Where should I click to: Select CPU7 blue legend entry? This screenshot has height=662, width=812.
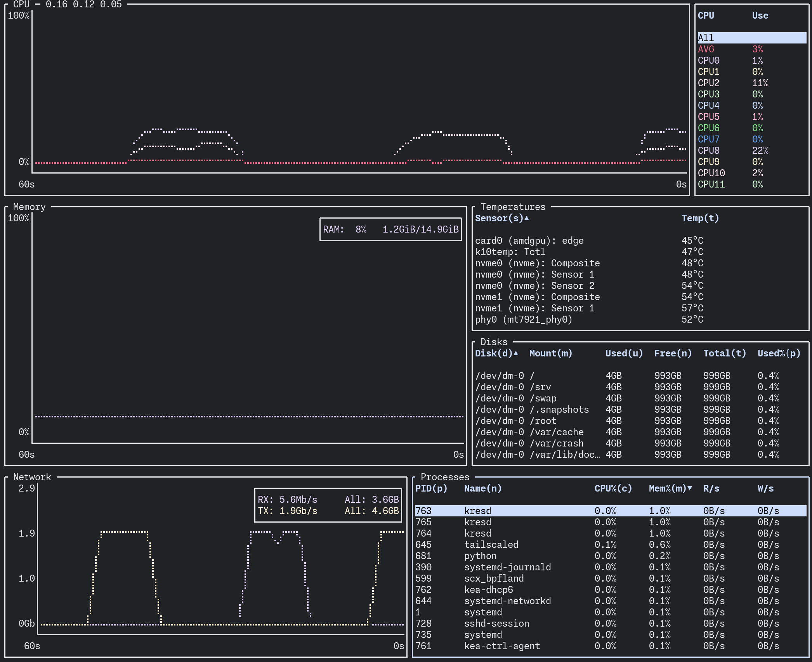[x=708, y=139]
